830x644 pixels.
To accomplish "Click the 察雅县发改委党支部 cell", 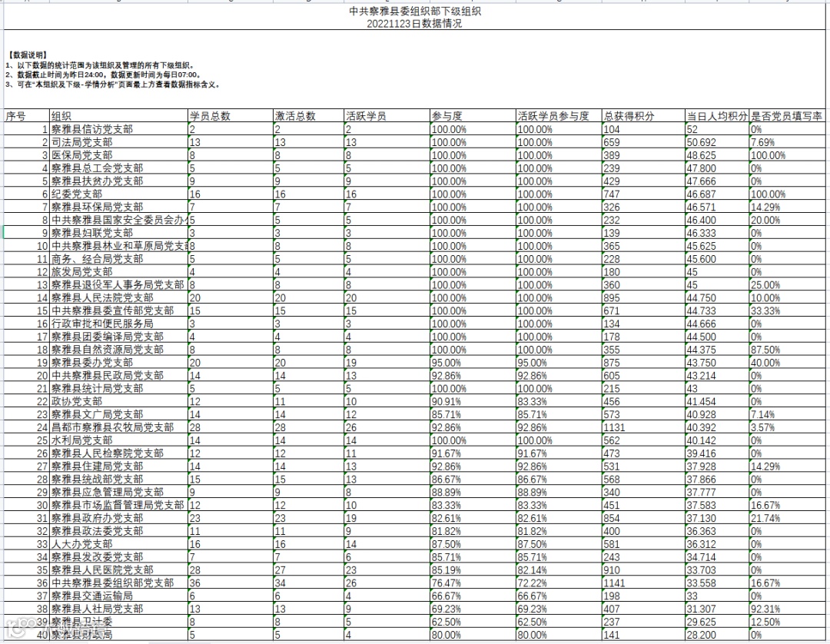I will (x=119, y=557).
